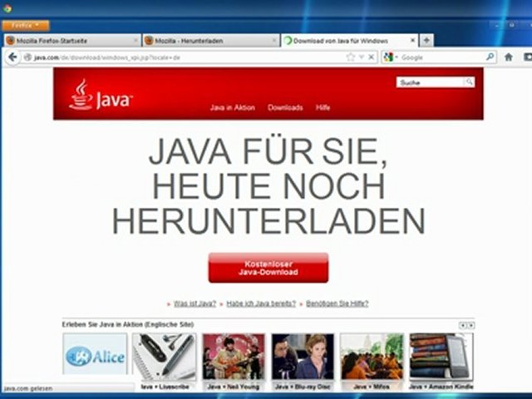532x399 pixels.
Task: Open the Java + Neil Young thumbnail
Action: pos(234,357)
